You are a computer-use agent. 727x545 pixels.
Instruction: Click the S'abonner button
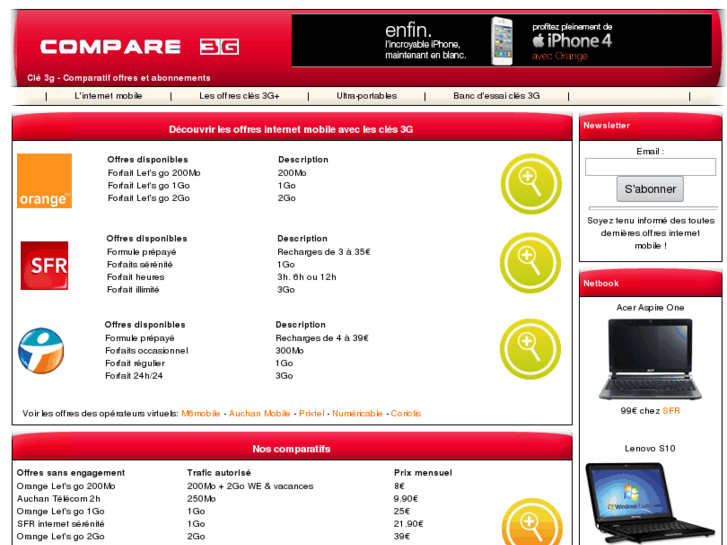pyautogui.click(x=650, y=189)
